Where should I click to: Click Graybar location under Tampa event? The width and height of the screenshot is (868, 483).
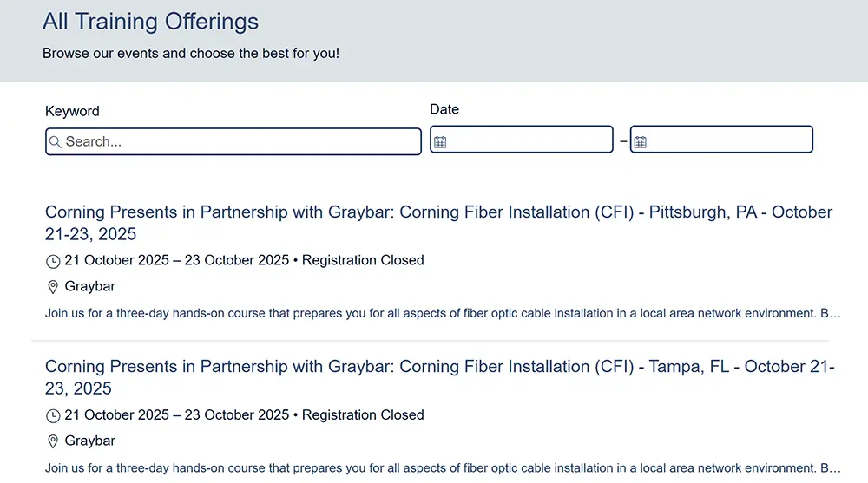click(x=90, y=441)
